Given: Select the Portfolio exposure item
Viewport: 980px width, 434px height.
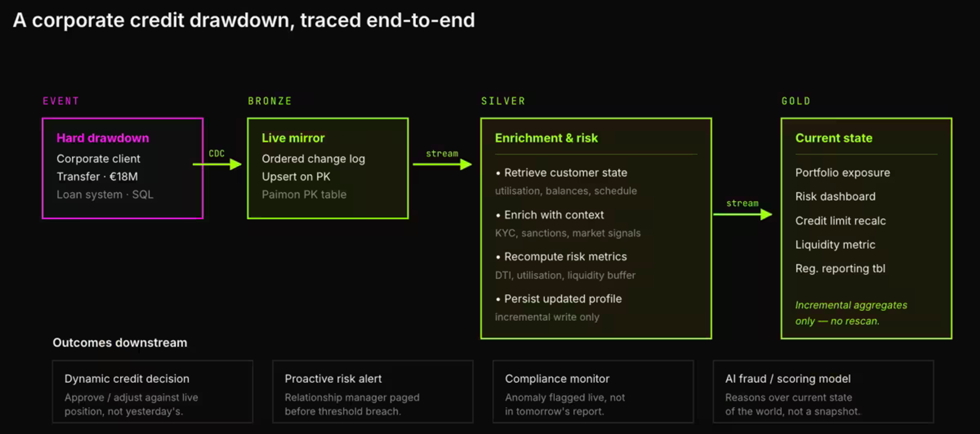Looking at the screenshot, I should pos(843,173).
